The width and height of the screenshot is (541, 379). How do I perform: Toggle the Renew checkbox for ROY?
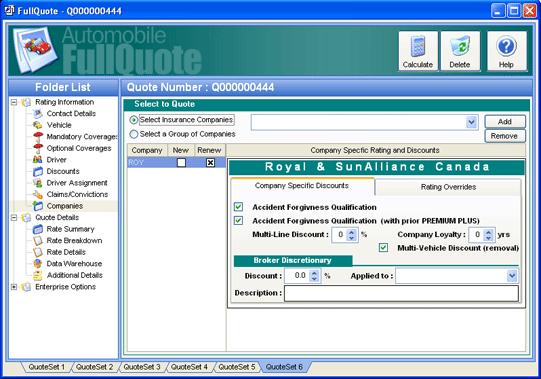pos(210,163)
